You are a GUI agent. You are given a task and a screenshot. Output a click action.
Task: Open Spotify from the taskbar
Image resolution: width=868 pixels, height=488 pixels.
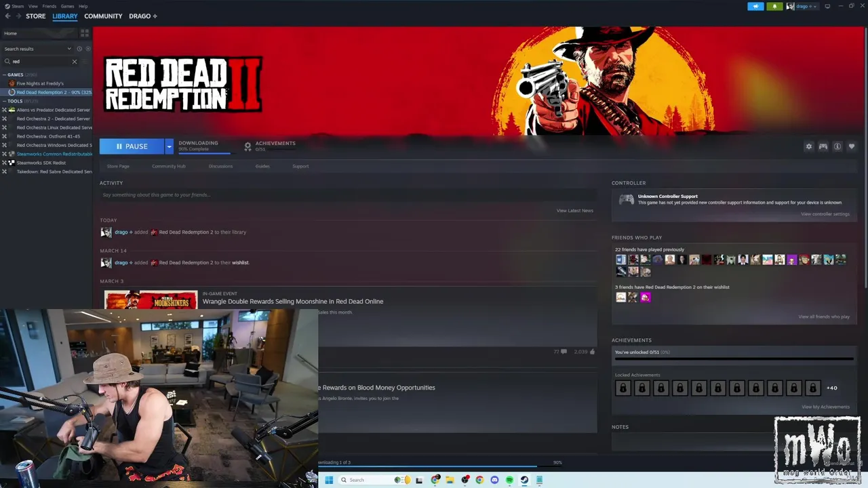(509, 480)
